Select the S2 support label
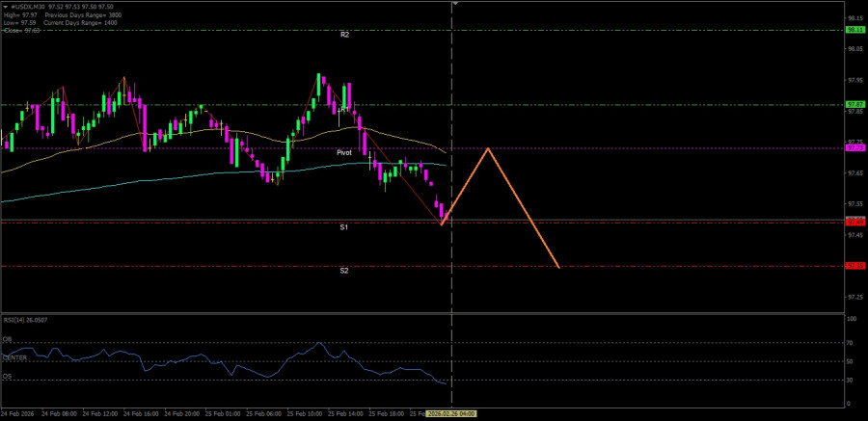Screen dimensions: 868x421 point(344,271)
